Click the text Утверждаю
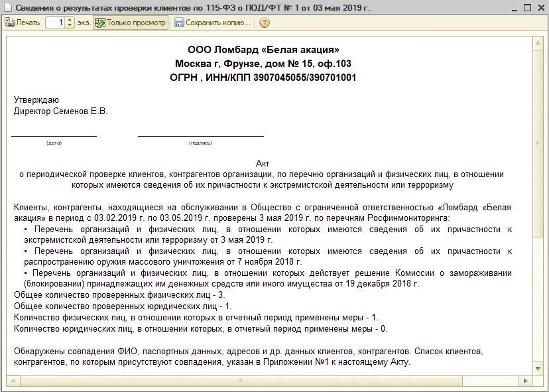Viewport: 549px width, 392px height. tap(36, 100)
